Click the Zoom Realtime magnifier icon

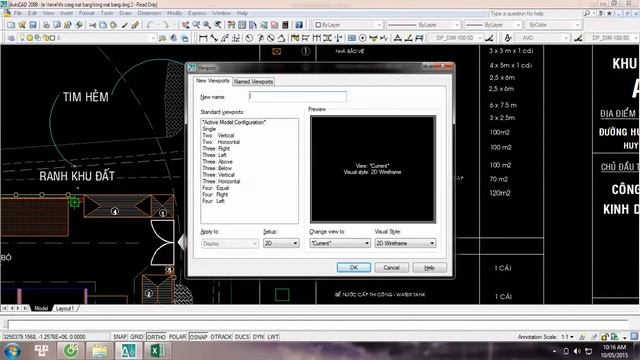point(196,25)
